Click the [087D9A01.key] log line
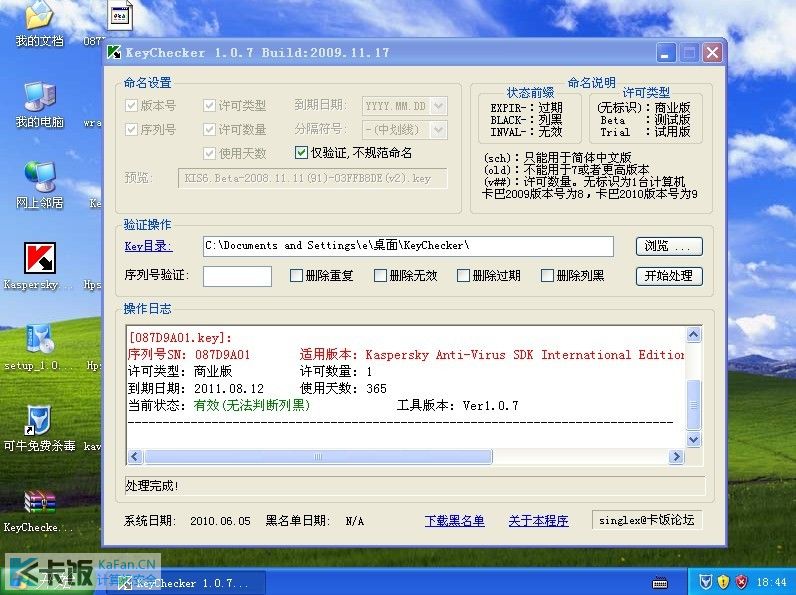Screen dimensions: 796x595 click(180, 338)
